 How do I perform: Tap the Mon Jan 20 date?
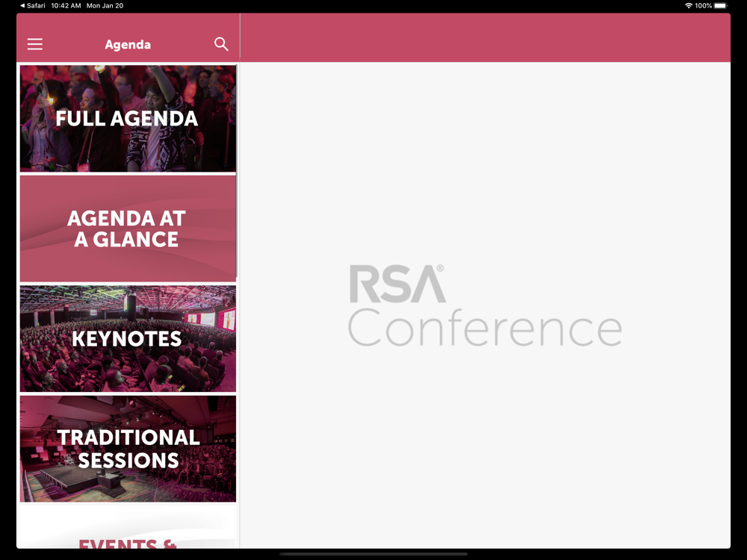coord(105,6)
